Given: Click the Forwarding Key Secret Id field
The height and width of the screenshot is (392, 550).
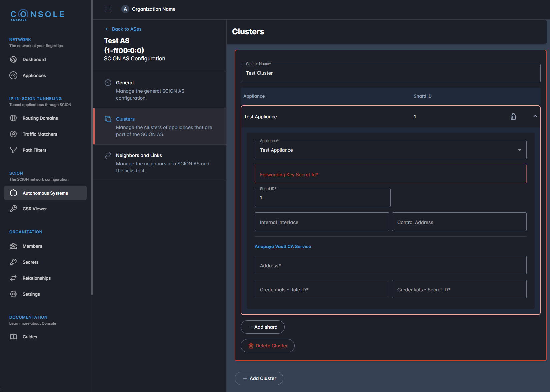Looking at the screenshot, I should [x=390, y=174].
